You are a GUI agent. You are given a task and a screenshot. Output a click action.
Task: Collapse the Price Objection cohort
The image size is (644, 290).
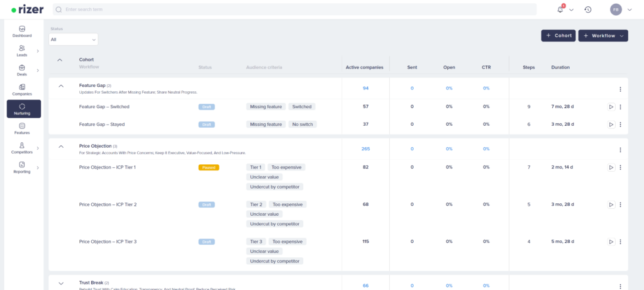pos(61,147)
